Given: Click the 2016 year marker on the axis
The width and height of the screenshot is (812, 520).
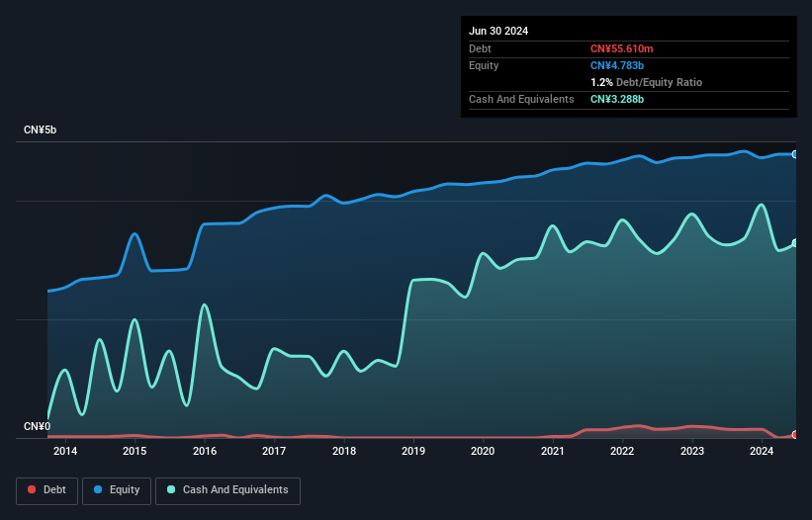Looking at the screenshot, I should 205,452.
